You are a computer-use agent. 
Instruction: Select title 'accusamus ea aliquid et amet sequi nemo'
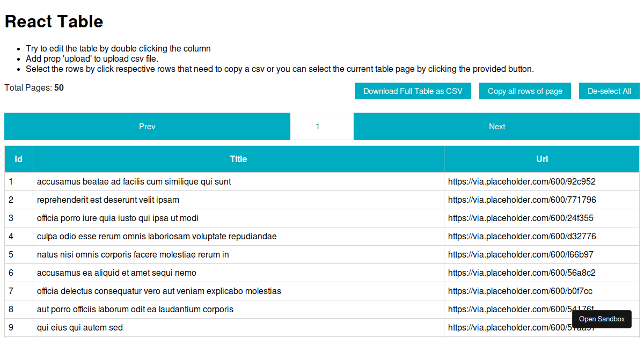[116, 273]
